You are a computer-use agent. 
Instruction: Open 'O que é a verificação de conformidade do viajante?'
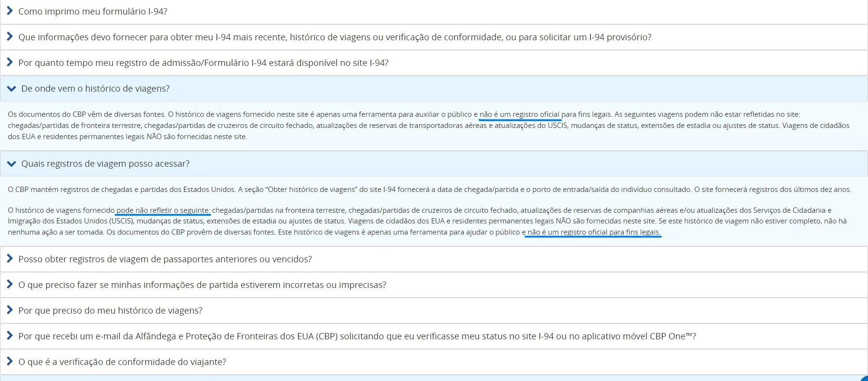(x=122, y=362)
